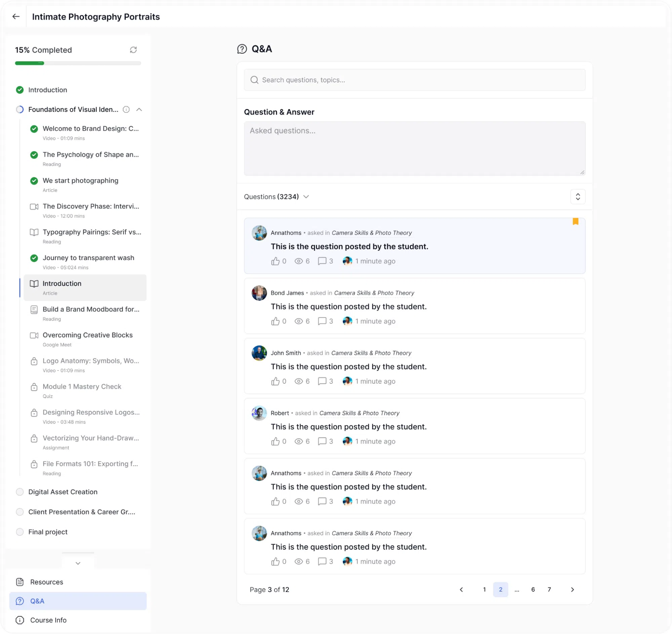Screen dimensions: 672x634
Task: Click the magnifier icon in the search bar
Action: tap(254, 80)
